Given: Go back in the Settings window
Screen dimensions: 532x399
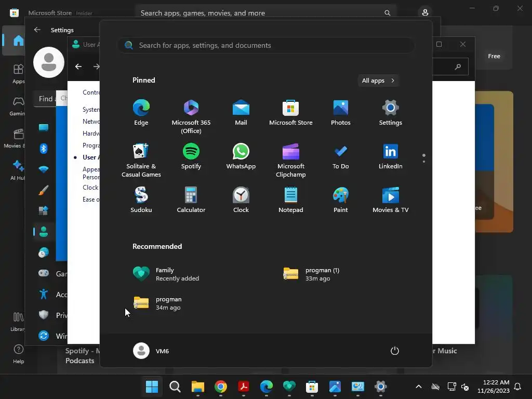Looking at the screenshot, I should point(37,30).
